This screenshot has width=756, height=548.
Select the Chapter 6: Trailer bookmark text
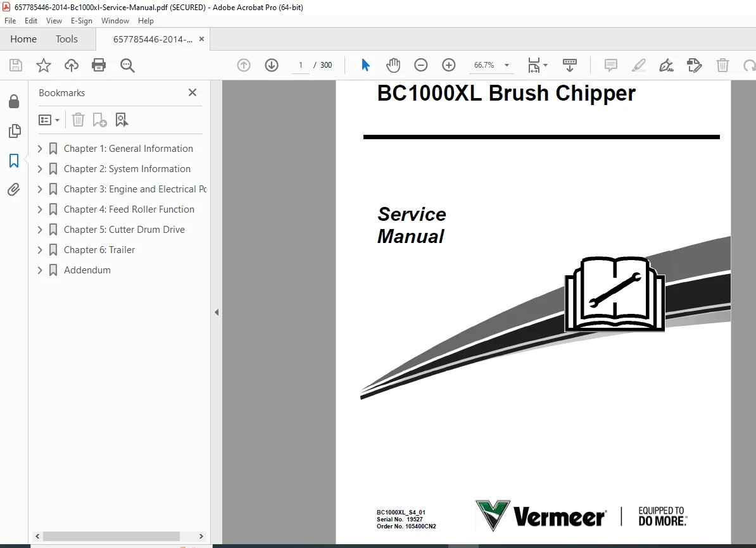[99, 250]
